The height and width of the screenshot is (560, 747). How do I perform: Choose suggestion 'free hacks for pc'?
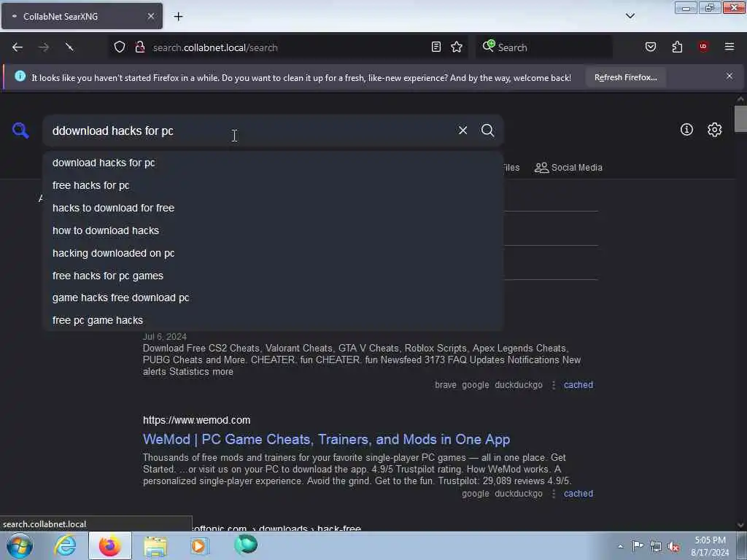click(x=273, y=185)
